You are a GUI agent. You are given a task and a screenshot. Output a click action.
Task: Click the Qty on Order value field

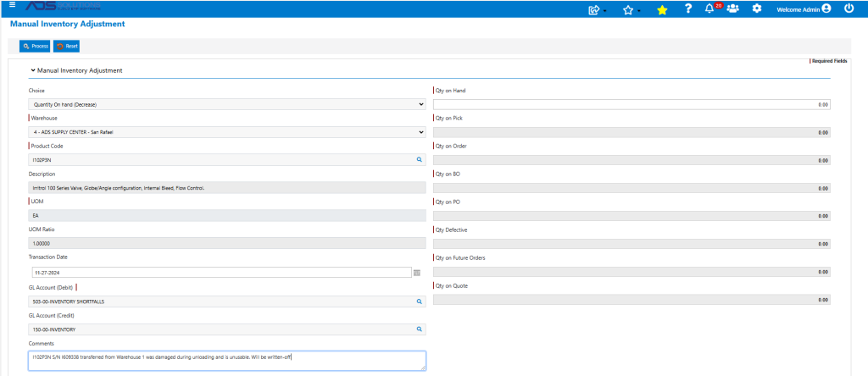[x=632, y=160]
